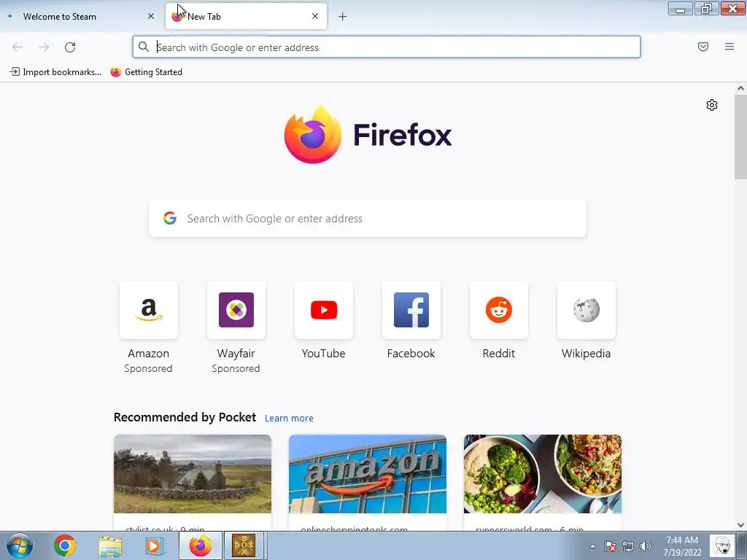Open the Amazon building Pocket story
Screen dimensions: 747x560
point(368,483)
